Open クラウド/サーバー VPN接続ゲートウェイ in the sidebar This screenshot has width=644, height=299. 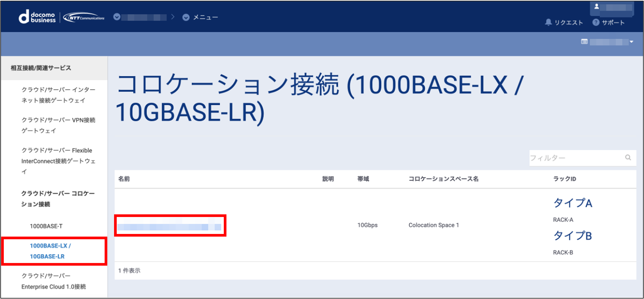(58, 125)
